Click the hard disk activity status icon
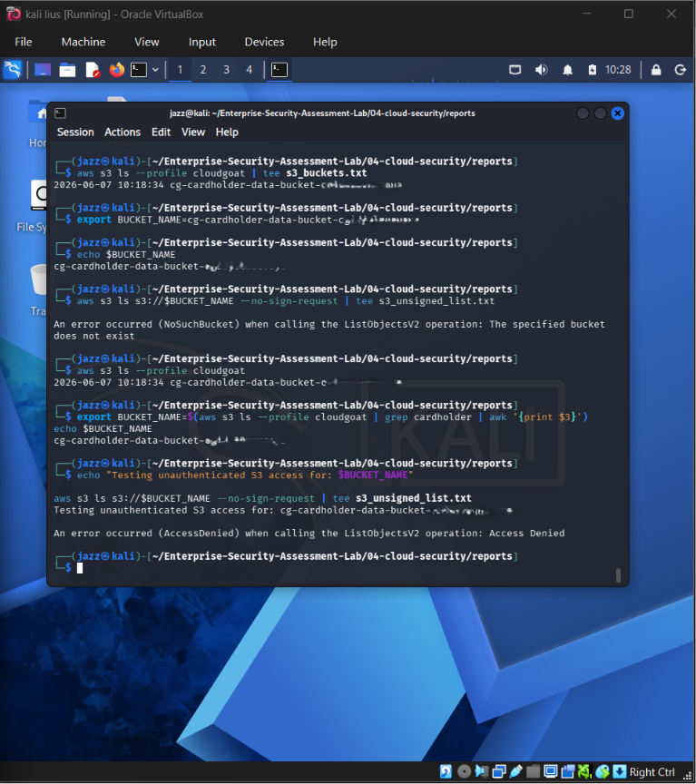696x784 pixels. click(446, 771)
